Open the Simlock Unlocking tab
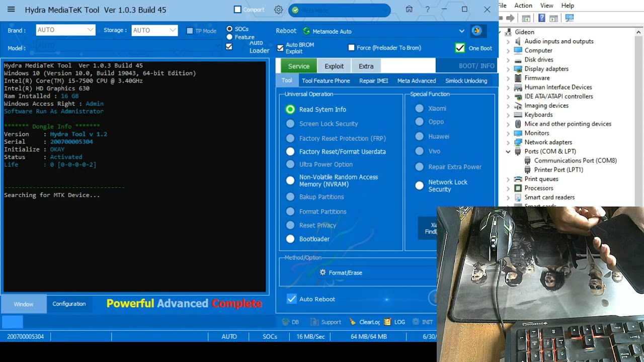Image resolution: width=644 pixels, height=362 pixels. pos(466,80)
